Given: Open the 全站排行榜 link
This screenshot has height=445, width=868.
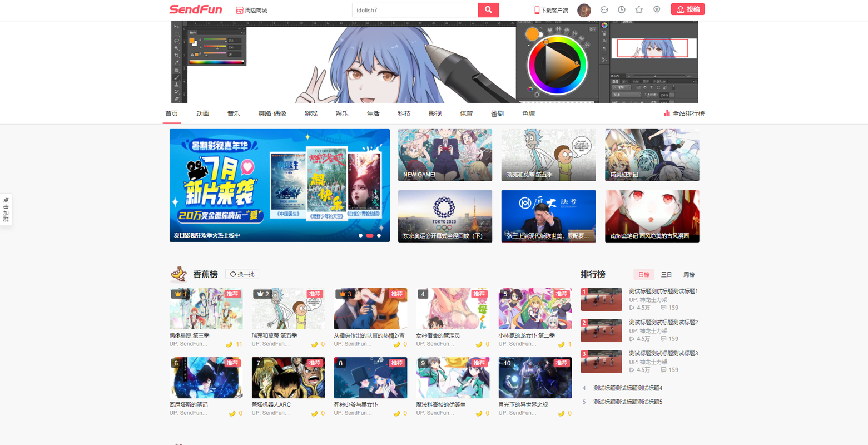Looking at the screenshot, I should point(688,113).
